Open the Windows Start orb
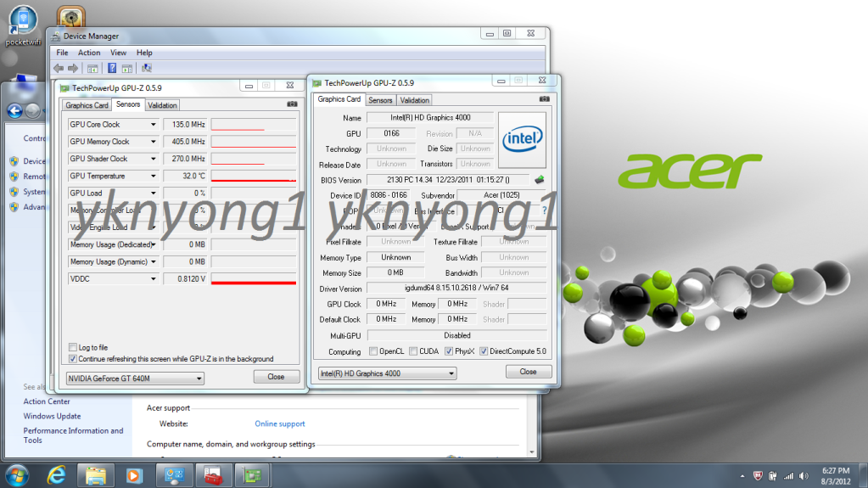Screen dimensions: 868x488 tap(17, 475)
